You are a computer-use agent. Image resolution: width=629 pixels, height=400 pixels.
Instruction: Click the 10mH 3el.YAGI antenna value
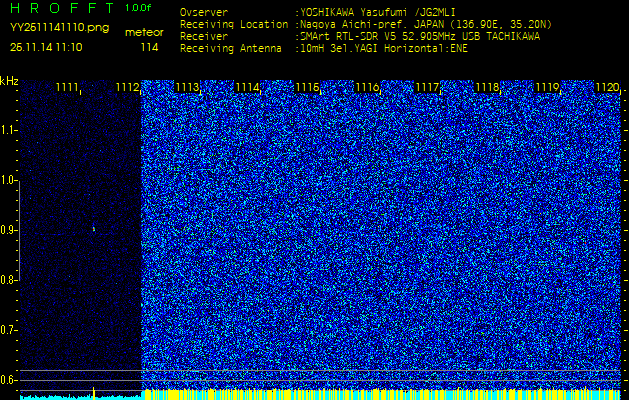coord(381,49)
